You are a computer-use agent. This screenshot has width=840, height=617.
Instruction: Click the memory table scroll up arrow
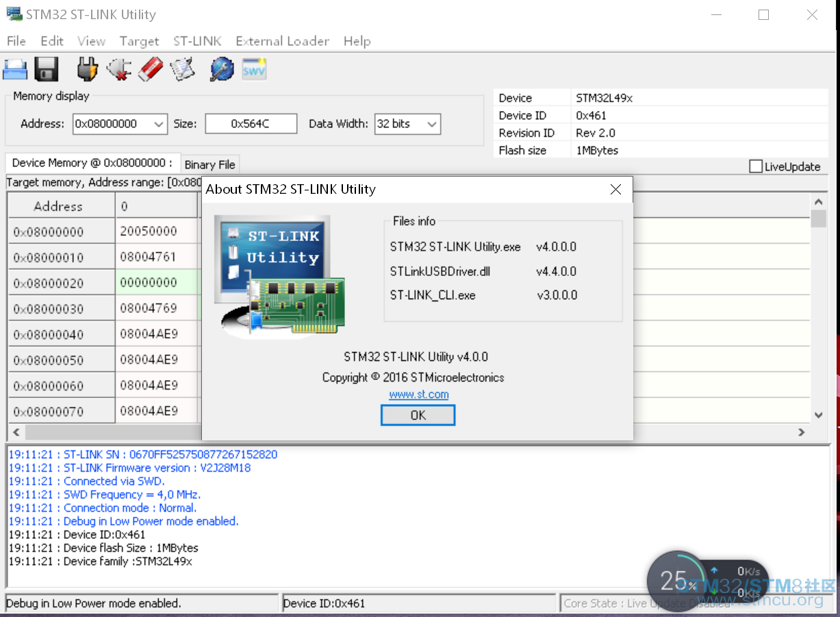pos(818,201)
